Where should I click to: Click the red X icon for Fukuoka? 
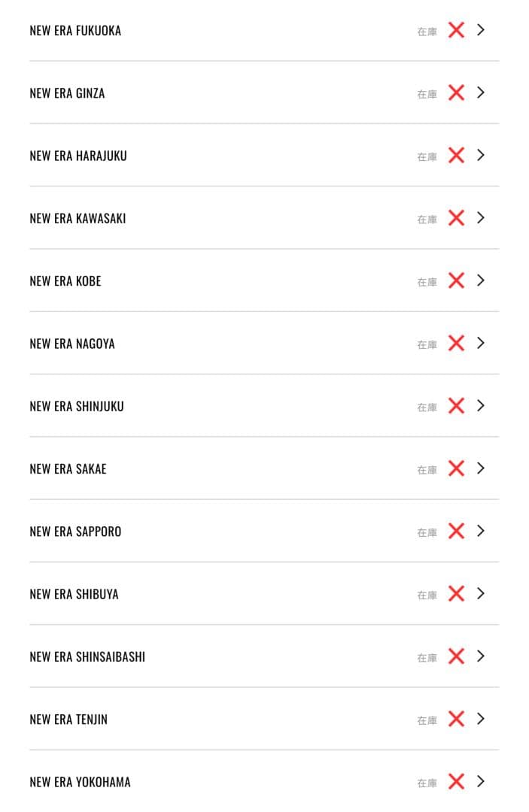point(456,30)
